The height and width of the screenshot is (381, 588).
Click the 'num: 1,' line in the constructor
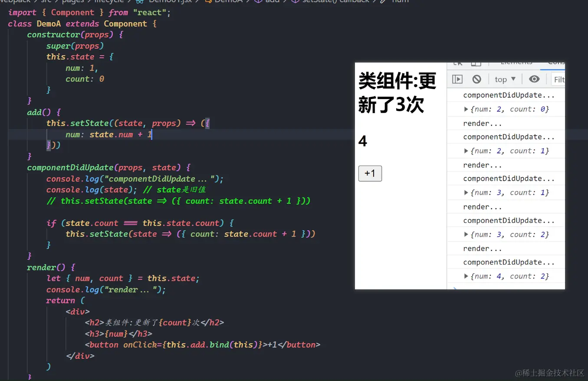pos(82,68)
